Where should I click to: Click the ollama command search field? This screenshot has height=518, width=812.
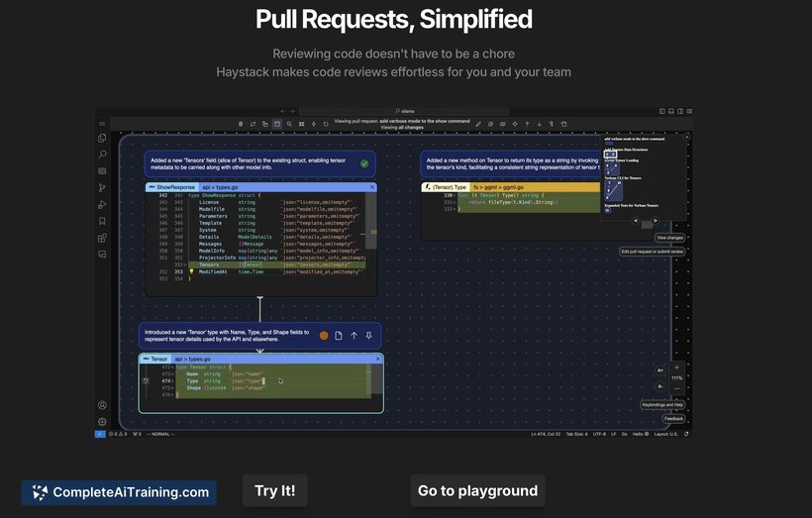404,111
